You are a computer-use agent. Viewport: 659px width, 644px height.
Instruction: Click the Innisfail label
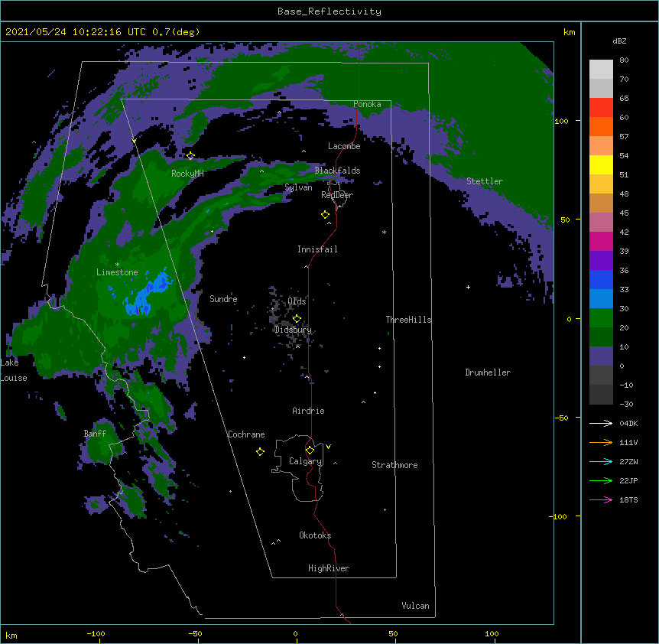pos(317,249)
